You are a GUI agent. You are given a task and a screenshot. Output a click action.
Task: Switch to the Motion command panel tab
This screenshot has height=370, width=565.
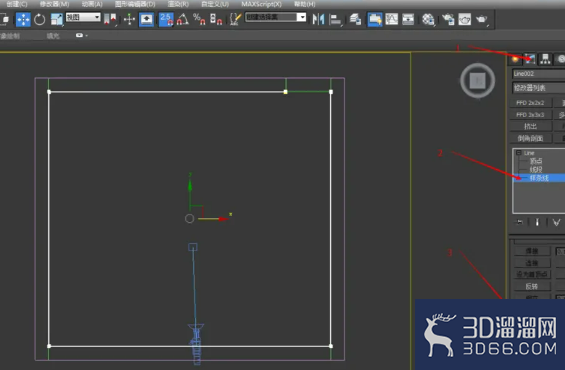coord(560,59)
